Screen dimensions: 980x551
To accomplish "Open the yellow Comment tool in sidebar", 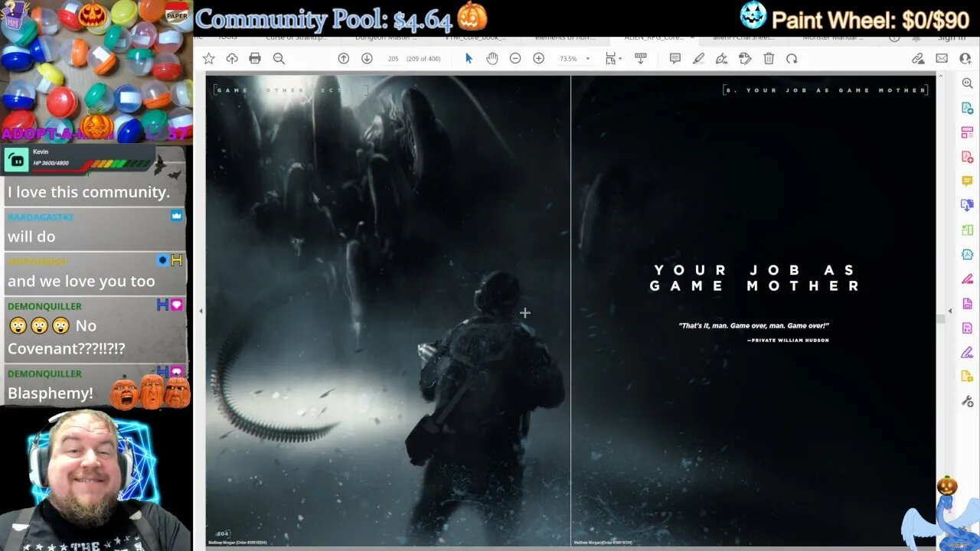I will click(968, 181).
